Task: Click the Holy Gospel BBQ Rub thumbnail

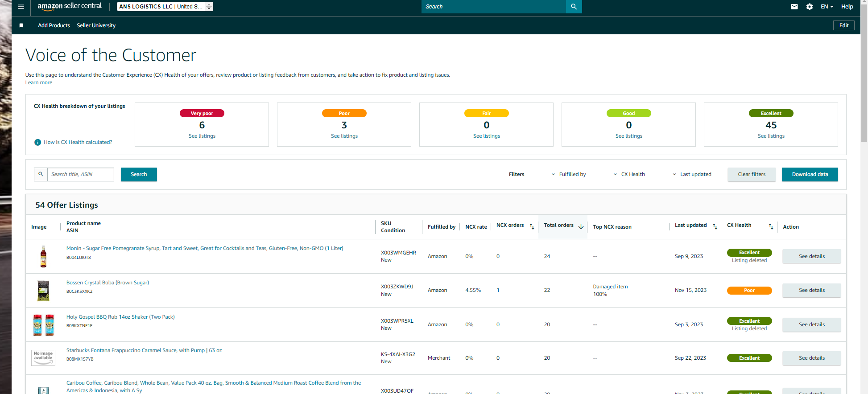Action: coord(43,325)
